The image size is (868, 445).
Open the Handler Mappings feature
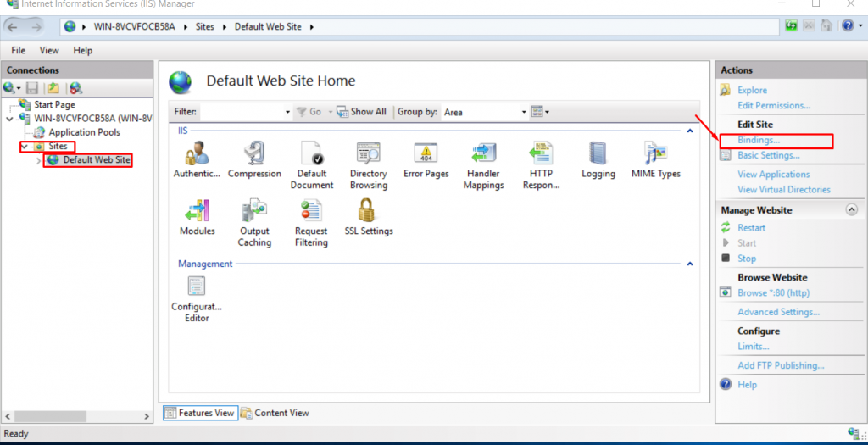[x=483, y=153]
